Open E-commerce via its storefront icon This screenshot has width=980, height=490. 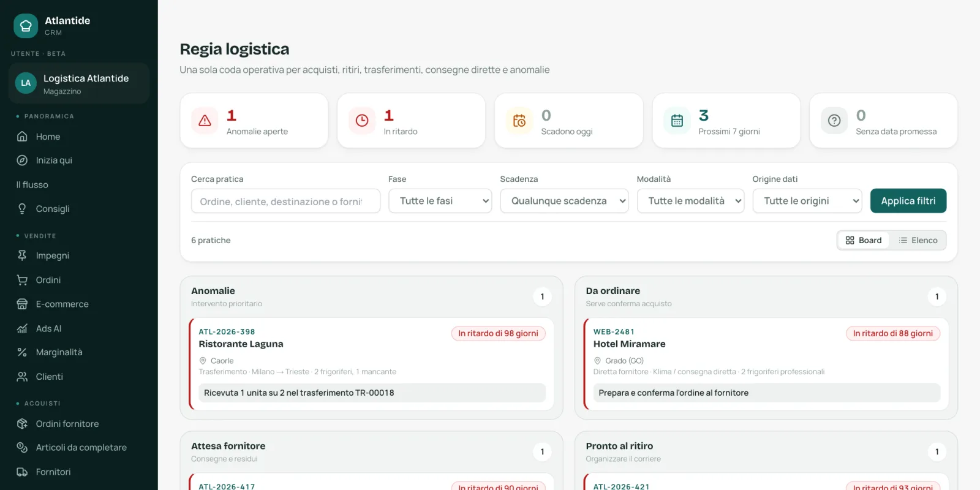click(22, 304)
